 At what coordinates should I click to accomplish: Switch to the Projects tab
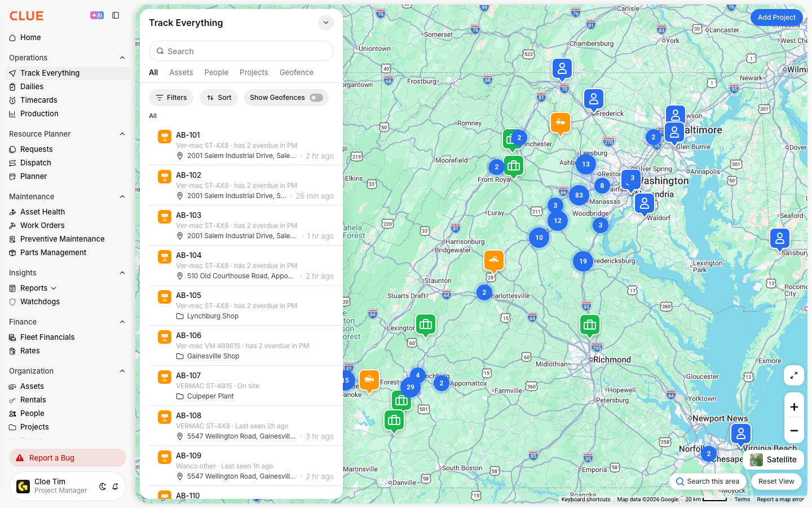(x=254, y=72)
